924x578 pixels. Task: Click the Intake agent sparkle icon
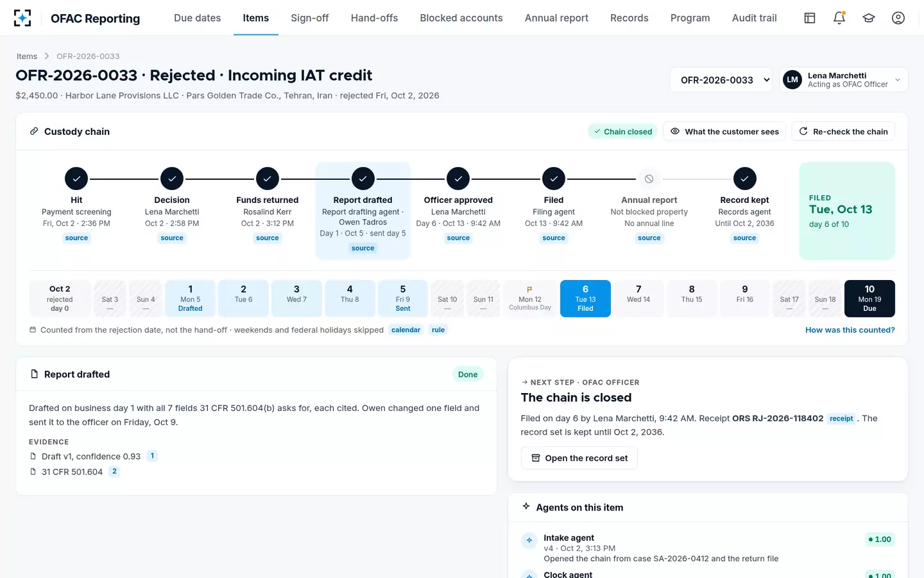click(x=529, y=540)
